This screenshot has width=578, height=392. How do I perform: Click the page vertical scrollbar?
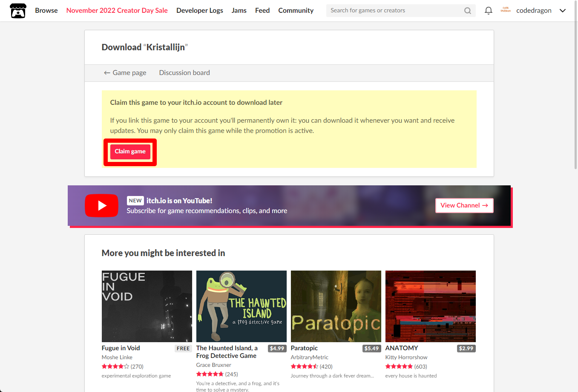575,85
